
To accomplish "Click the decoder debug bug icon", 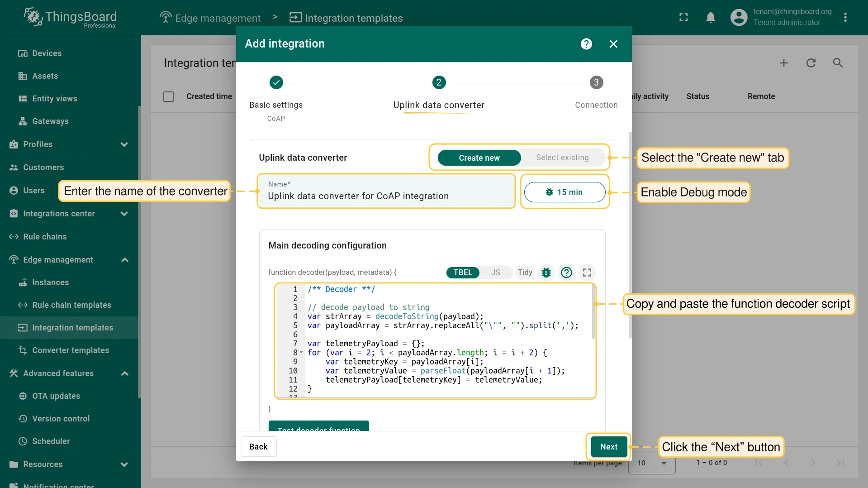I will pyautogui.click(x=546, y=273).
